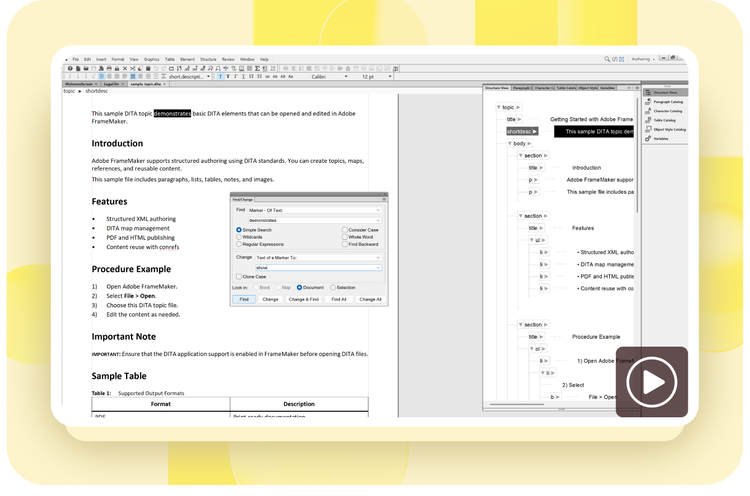Switch to the WelcomeScreen document tab
Screen dimensions: 750x496
(x=81, y=84)
